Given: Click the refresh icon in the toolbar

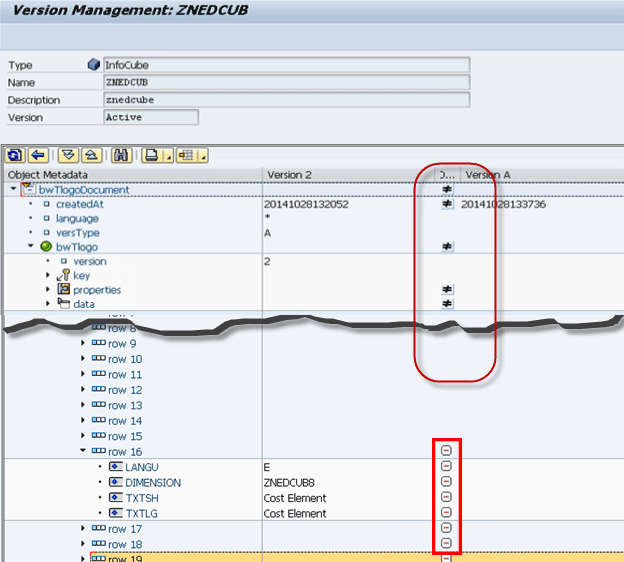Looking at the screenshot, I should [15, 155].
